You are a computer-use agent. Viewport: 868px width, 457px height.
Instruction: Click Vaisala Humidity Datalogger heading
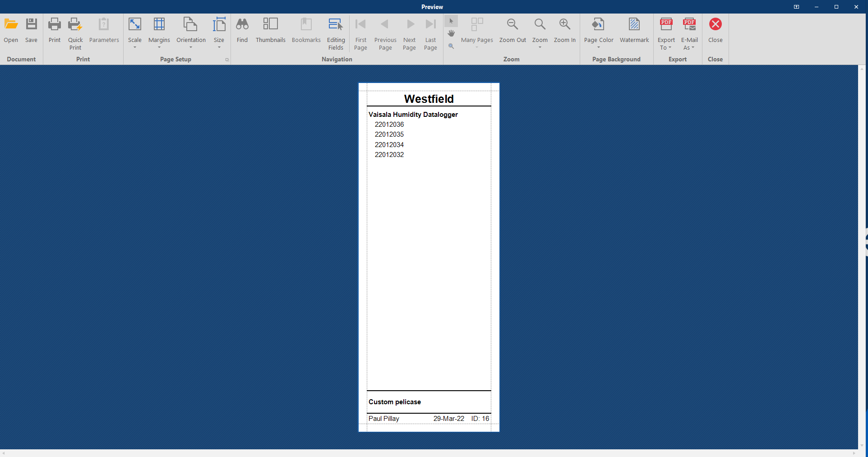click(x=413, y=115)
